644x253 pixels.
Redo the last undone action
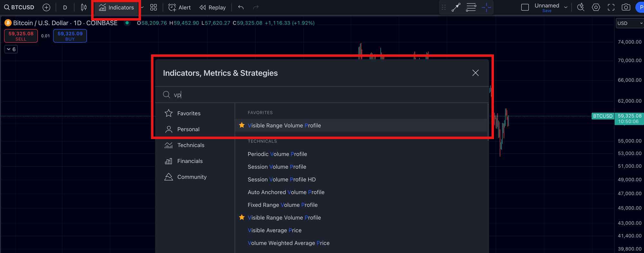click(x=256, y=7)
